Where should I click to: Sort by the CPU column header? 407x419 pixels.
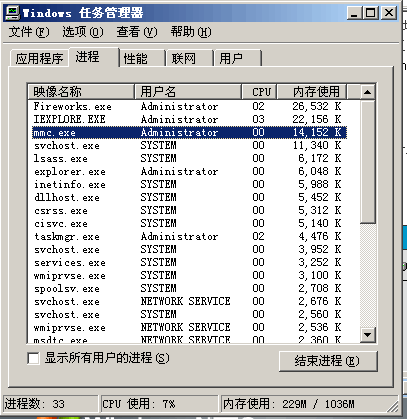(259, 91)
